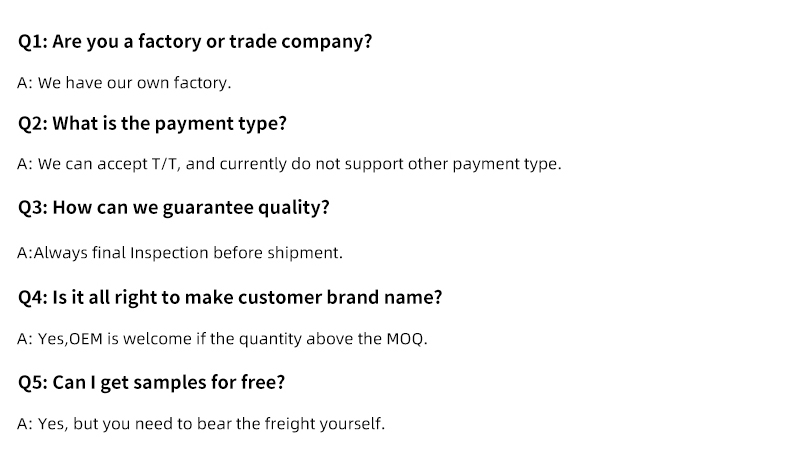This screenshot has width=790, height=462.
Task: Select the T/T payment answer line
Action: click(289, 164)
